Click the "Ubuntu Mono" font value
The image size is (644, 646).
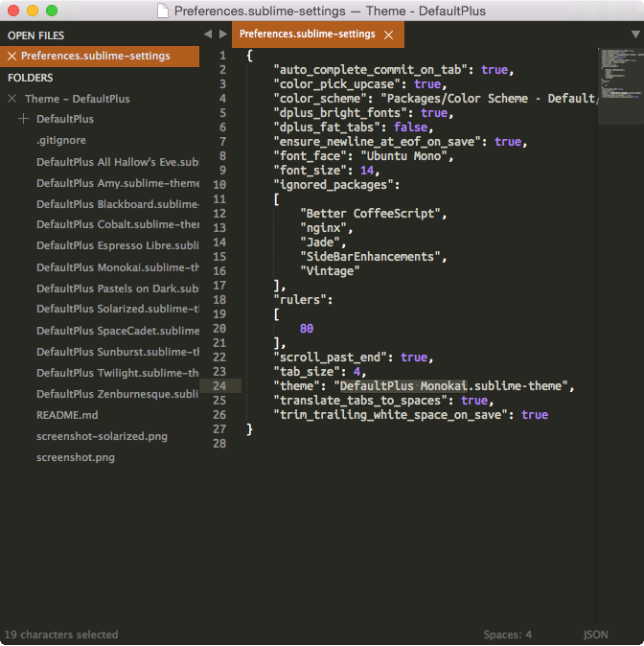tap(403, 156)
